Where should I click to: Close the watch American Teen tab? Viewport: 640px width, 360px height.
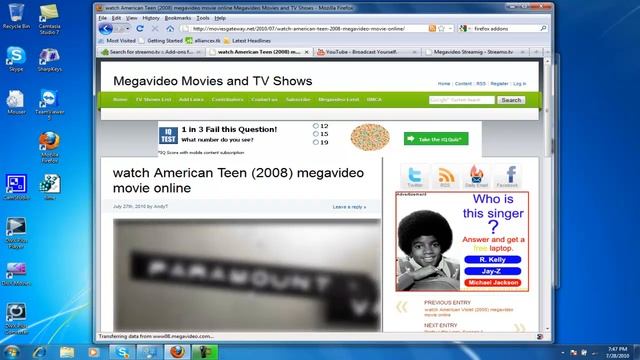coord(307,52)
